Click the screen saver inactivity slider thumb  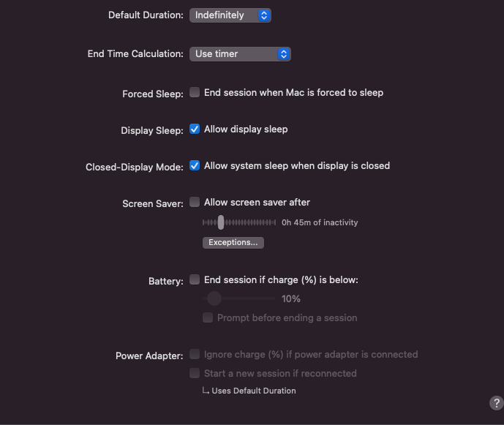click(221, 222)
